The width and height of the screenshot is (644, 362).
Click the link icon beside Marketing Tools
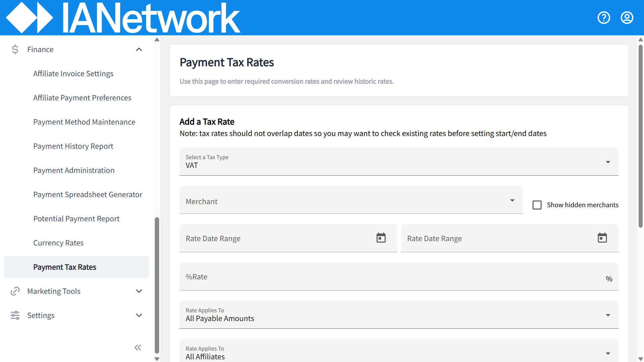(x=15, y=291)
